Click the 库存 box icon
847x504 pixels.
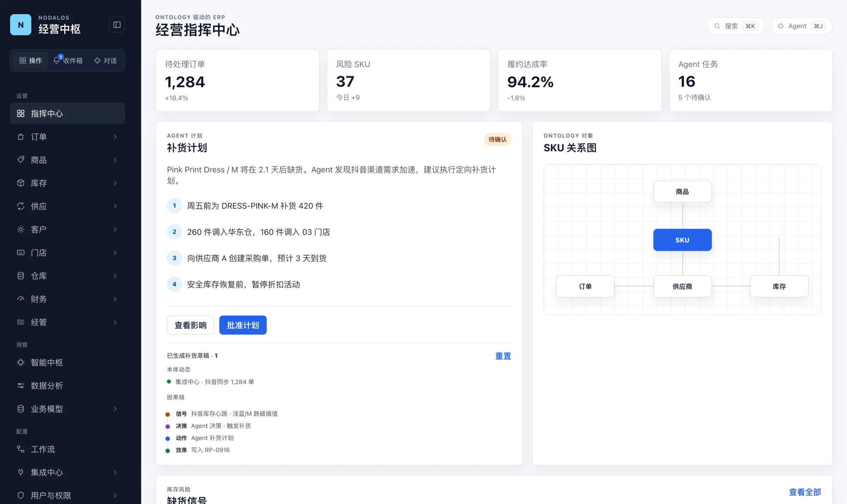tap(21, 183)
